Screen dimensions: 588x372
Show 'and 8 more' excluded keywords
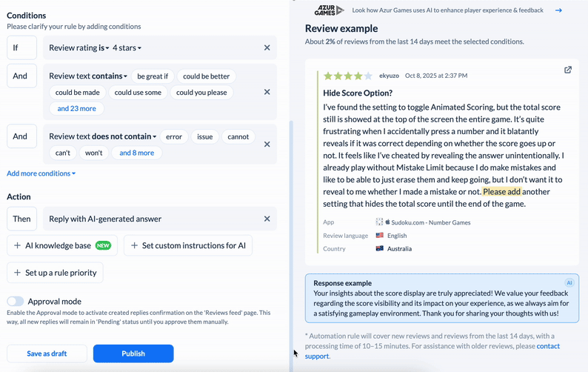(x=137, y=153)
